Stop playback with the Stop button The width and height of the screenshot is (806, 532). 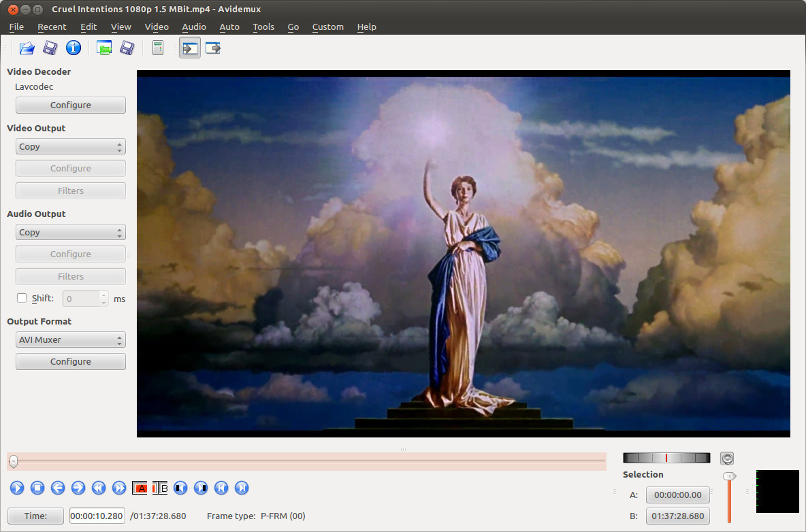tap(37, 488)
